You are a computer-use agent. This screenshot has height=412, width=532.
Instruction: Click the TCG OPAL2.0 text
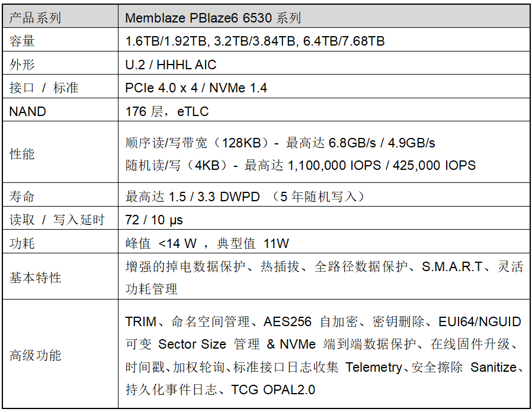pos(273,390)
